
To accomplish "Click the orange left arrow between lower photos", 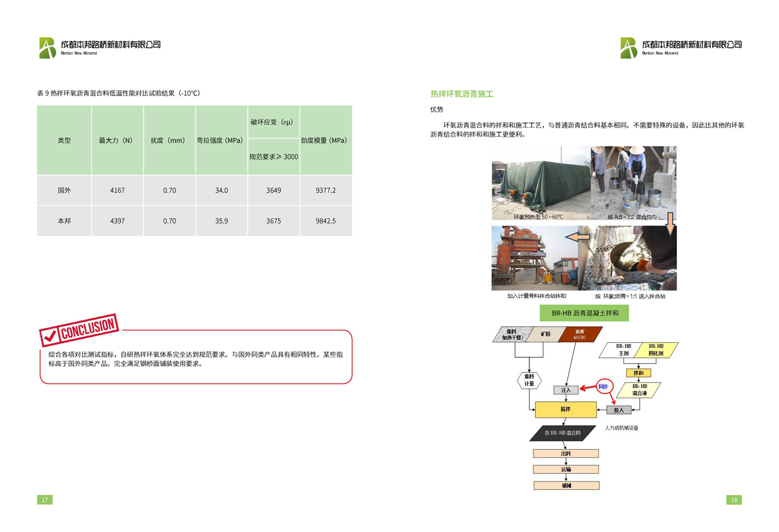I will (x=577, y=237).
